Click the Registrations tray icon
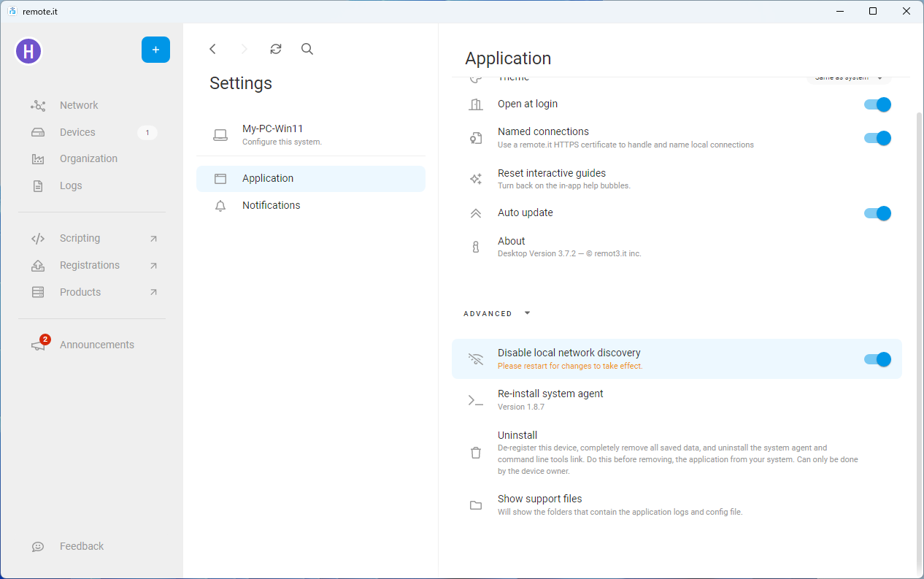 pyautogui.click(x=38, y=266)
